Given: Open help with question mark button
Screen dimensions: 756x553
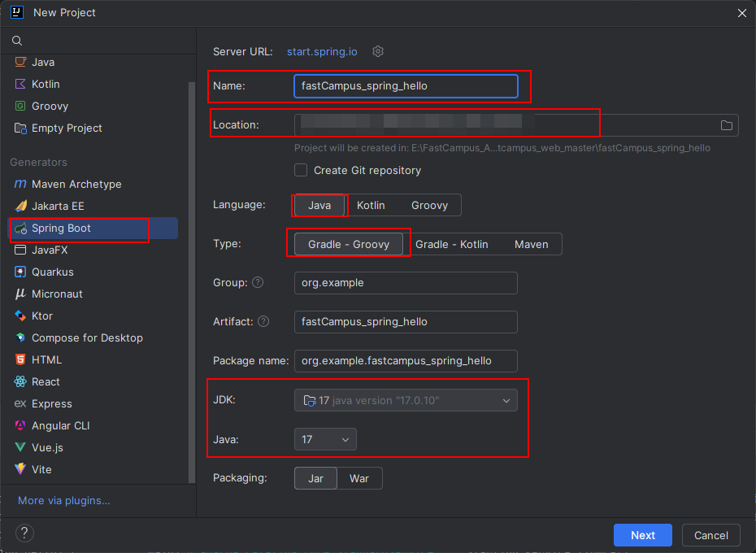Looking at the screenshot, I should point(24,533).
